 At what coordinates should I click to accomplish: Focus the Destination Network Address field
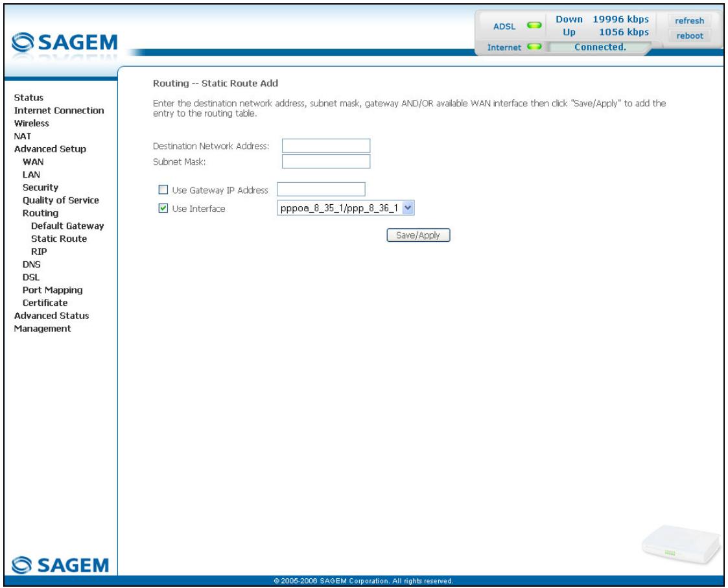click(x=326, y=145)
